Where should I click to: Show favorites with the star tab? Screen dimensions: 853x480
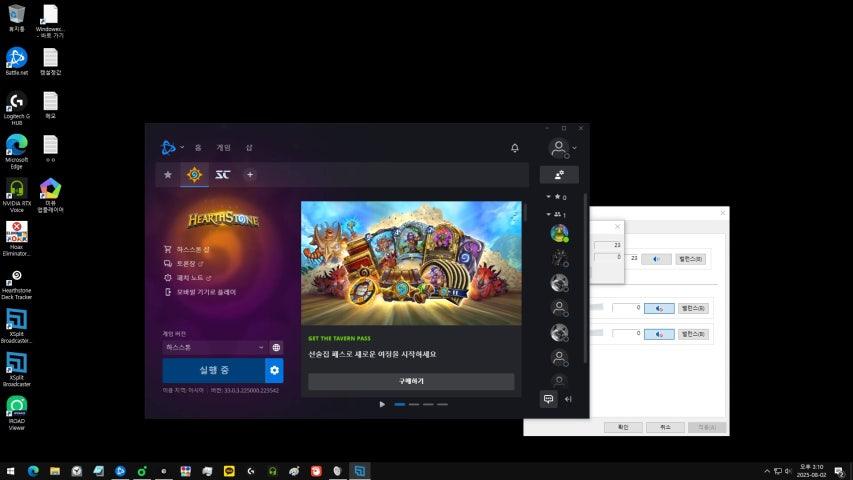(168, 175)
